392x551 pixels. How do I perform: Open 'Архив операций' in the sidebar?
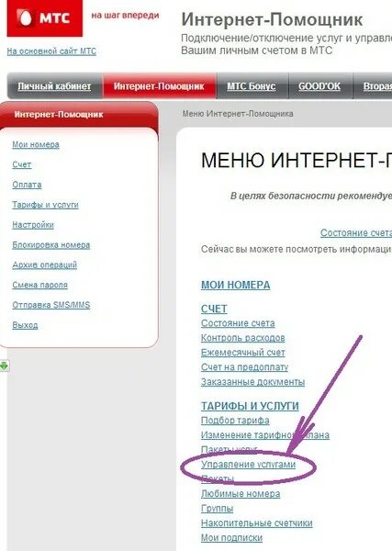point(44,264)
